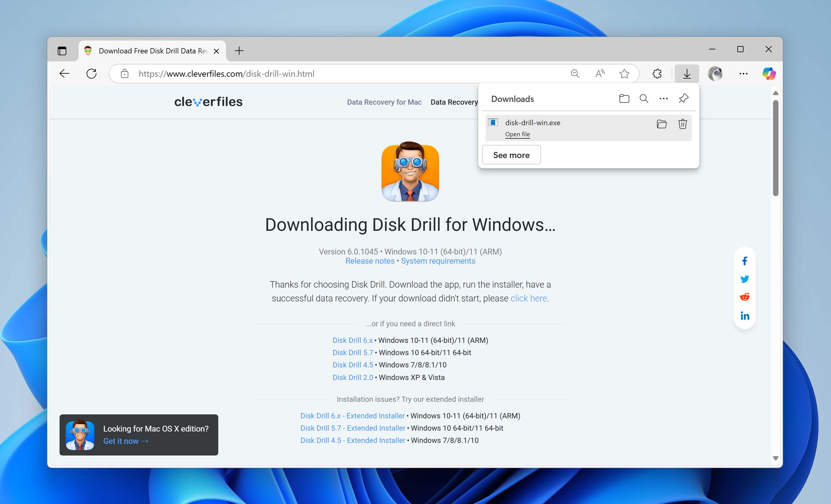View site information lock icon
The image size is (831, 504).
[x=124, y=73]
